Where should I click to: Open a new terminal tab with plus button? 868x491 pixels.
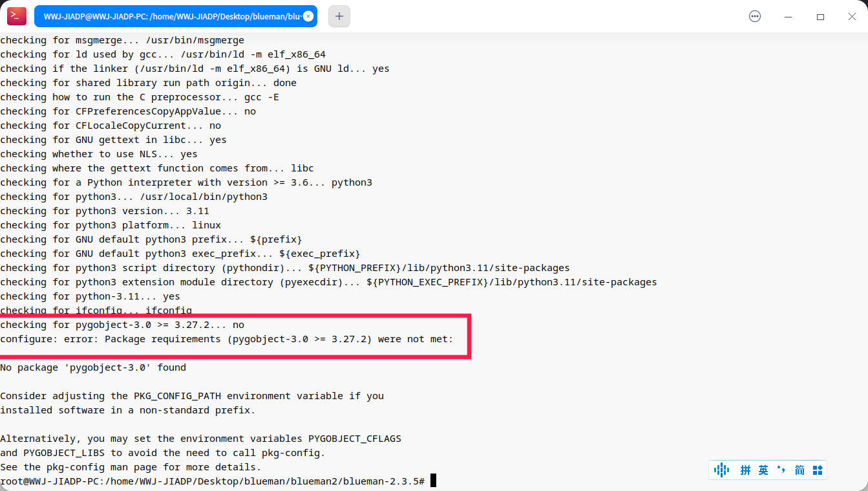point(339,17)
